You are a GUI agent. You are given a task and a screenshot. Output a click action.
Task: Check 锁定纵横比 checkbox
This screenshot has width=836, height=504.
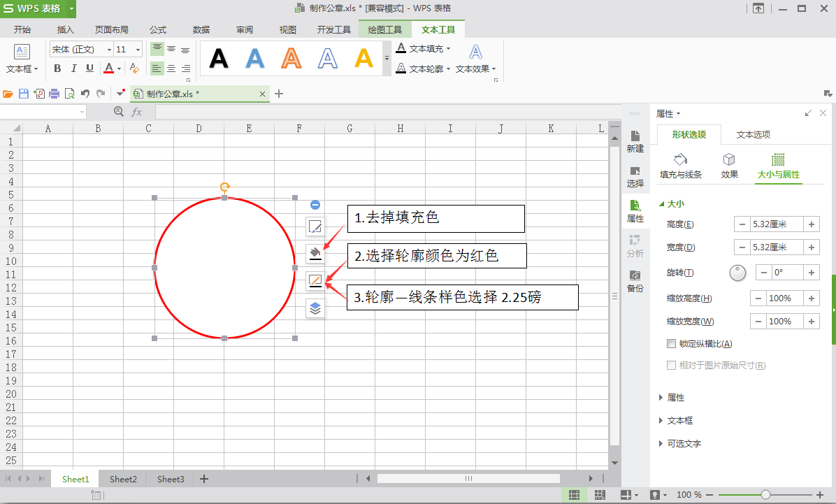(671, 343)
